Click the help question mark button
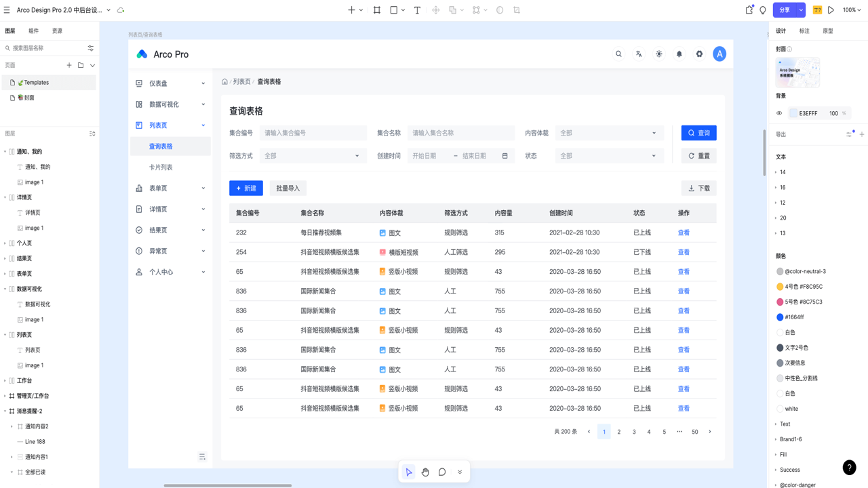Viewport: 868px width, 488px height. tap(849, 468)
